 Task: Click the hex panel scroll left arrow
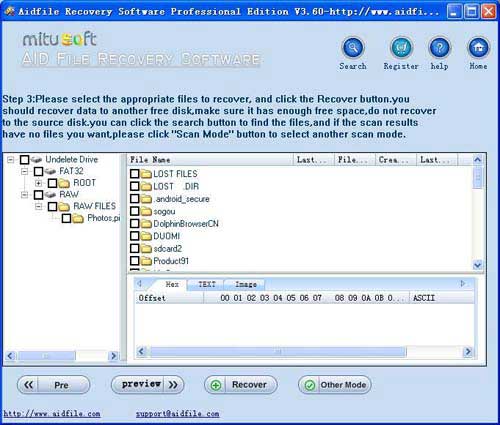pyautogui.click(x=141, y=351)
